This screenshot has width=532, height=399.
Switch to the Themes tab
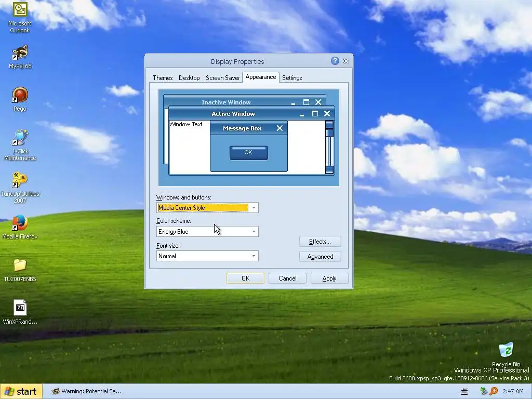[x=163, y=78]
